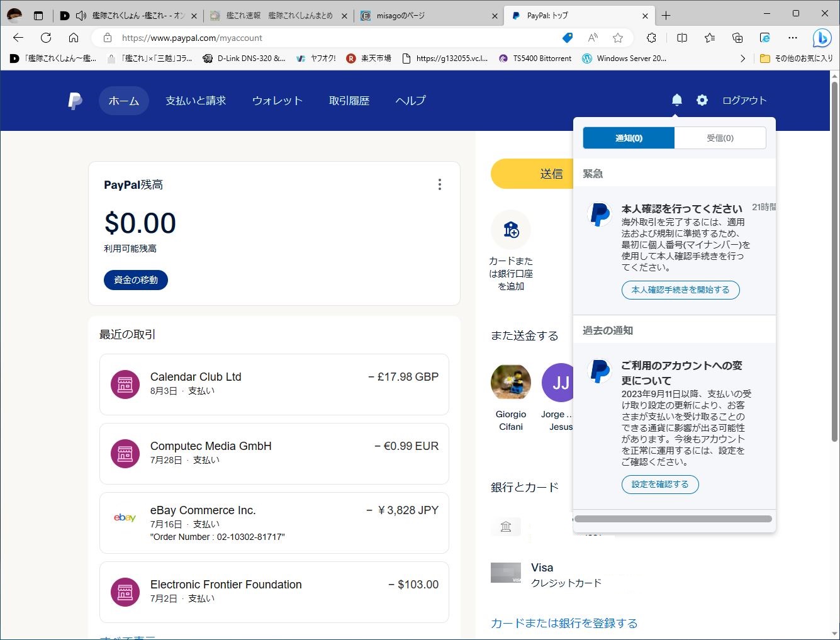Viewport: 840px width, 640px height.
Task: Click browser back arrow
Action: [18, 38]
